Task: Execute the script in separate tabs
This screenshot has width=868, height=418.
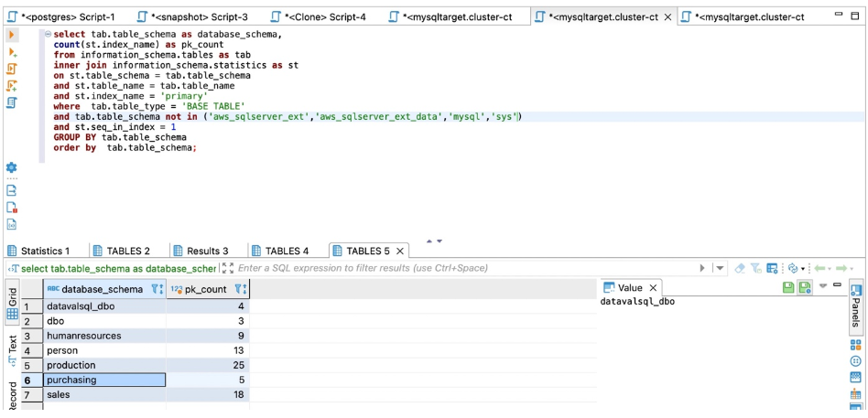Action: [x=12, y=86]
